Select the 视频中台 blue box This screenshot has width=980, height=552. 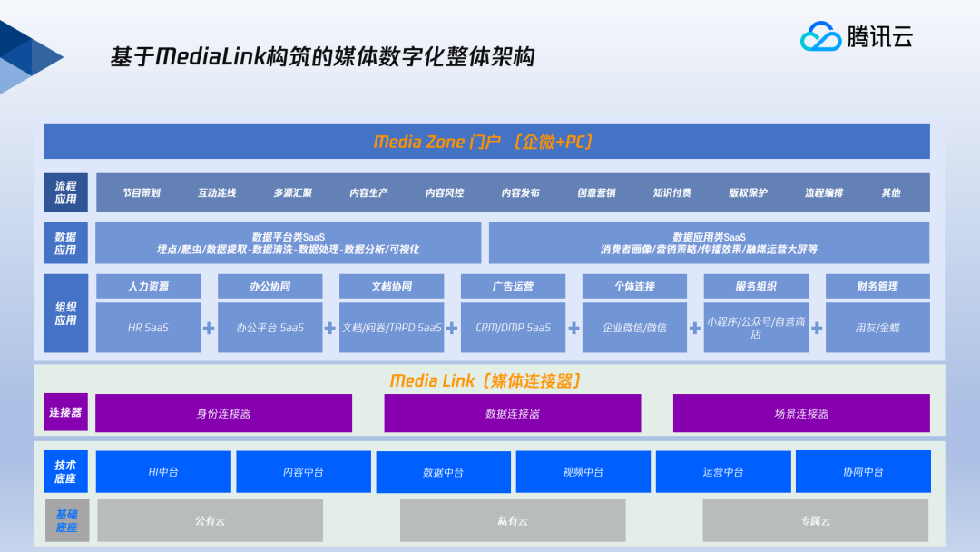pos(583,471)
